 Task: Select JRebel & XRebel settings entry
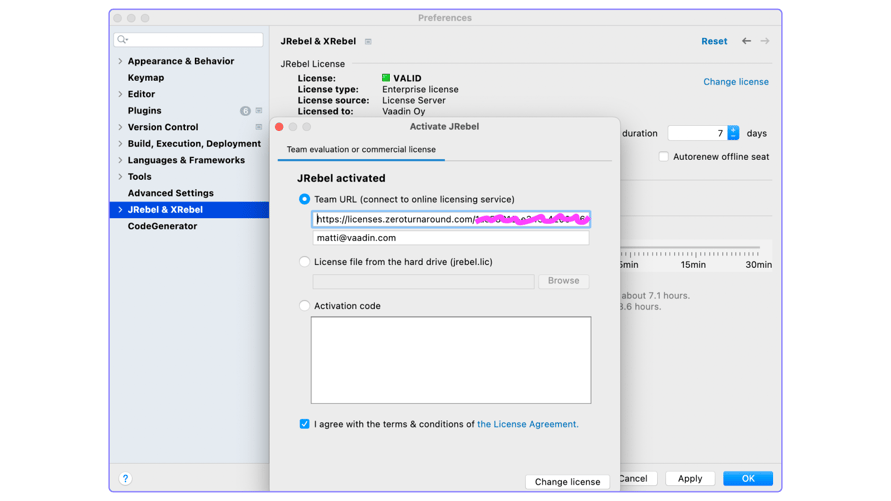click(x=189, y=210)
